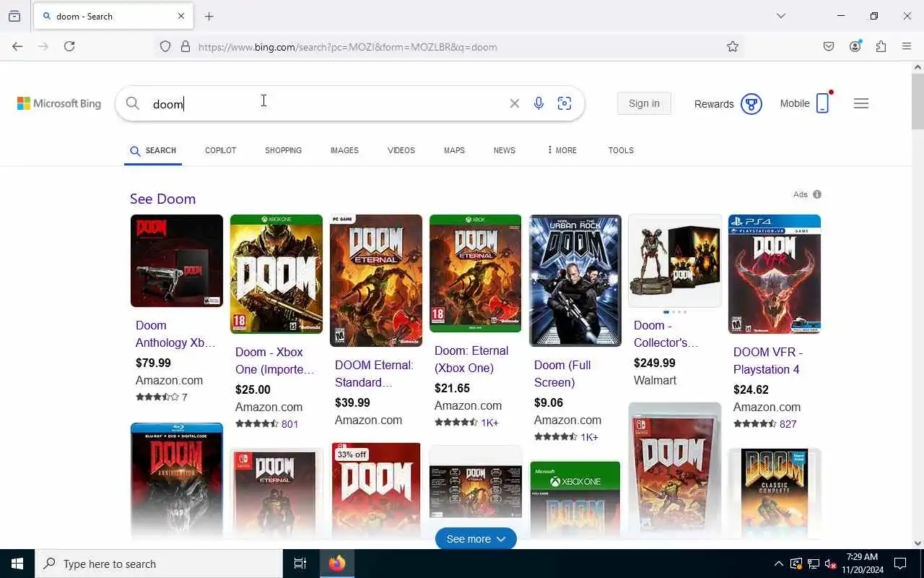
Task: Click the DOOM VFR PS4 cover image
Action: pos(775,274)
